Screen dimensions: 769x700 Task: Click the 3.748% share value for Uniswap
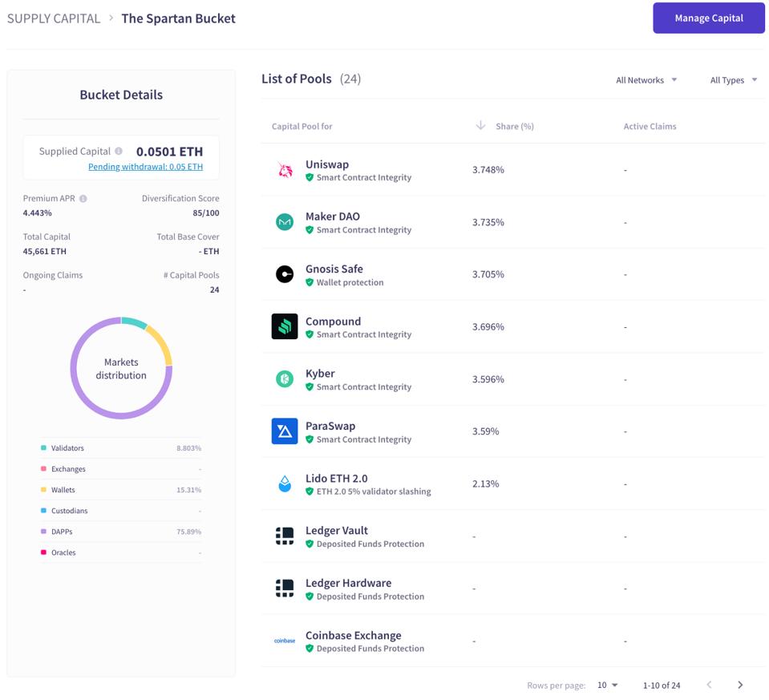coord(488,170)
